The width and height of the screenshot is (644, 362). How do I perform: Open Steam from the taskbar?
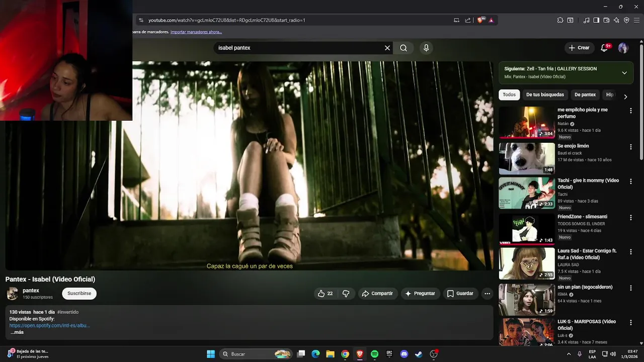(418, 354)
